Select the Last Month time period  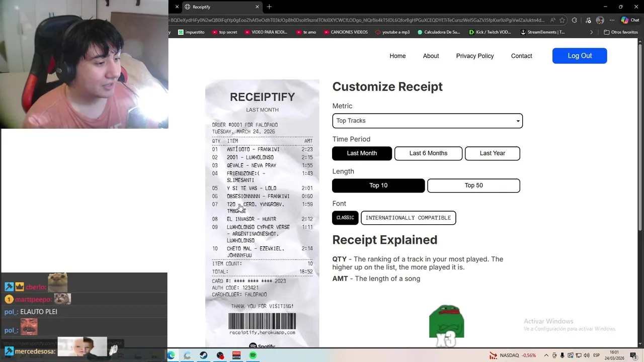362,153
